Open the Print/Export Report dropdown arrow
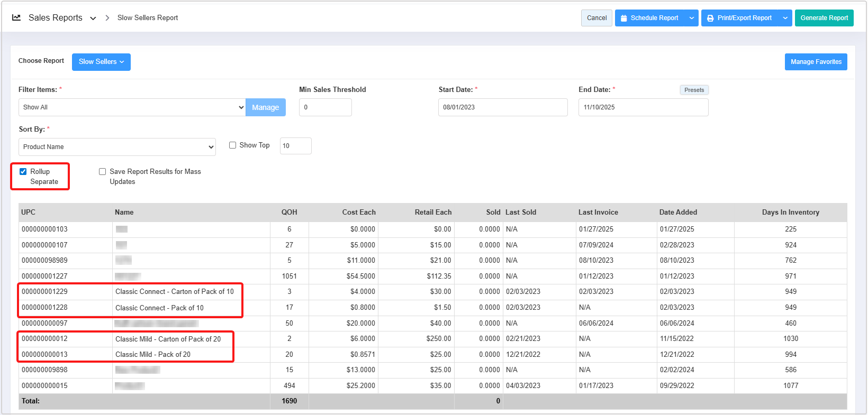Screen dimensions: 868x415 pyautogui.click(x=785, y=18)
